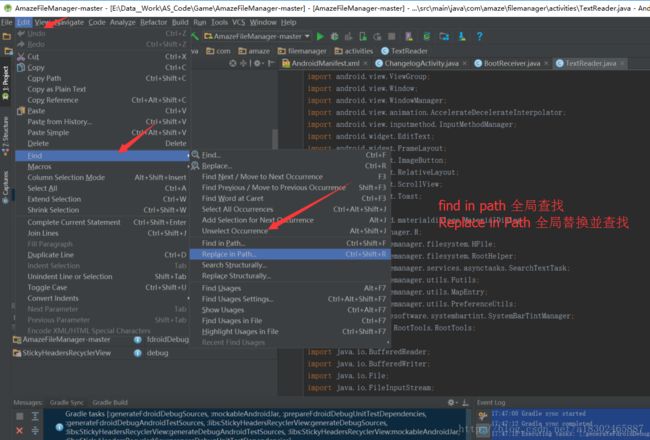The image size is (650, 440).
Task: Open the Window menu
Action: tap(263, 22)
